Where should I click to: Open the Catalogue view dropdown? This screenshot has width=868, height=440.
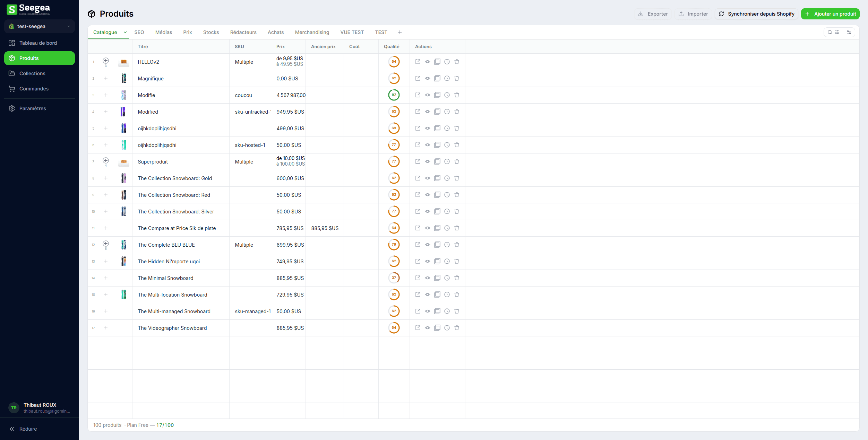coord(125,32)
